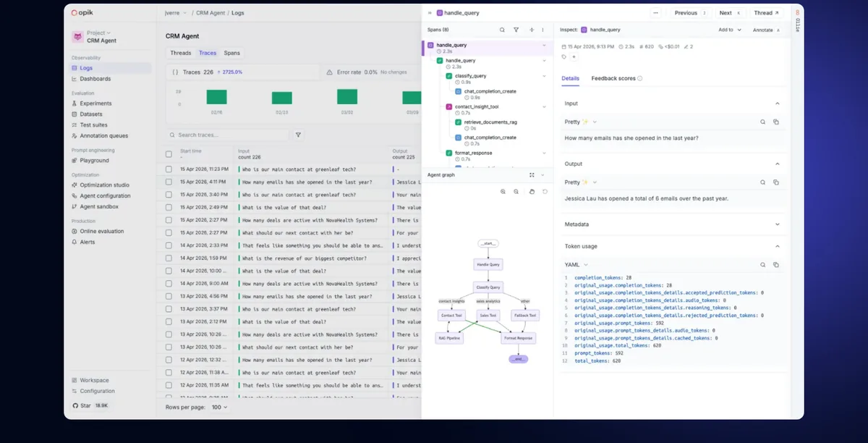Click the search icon in the Spans panel
Viewport: 868px width, 443px height.
click(502, 30)
